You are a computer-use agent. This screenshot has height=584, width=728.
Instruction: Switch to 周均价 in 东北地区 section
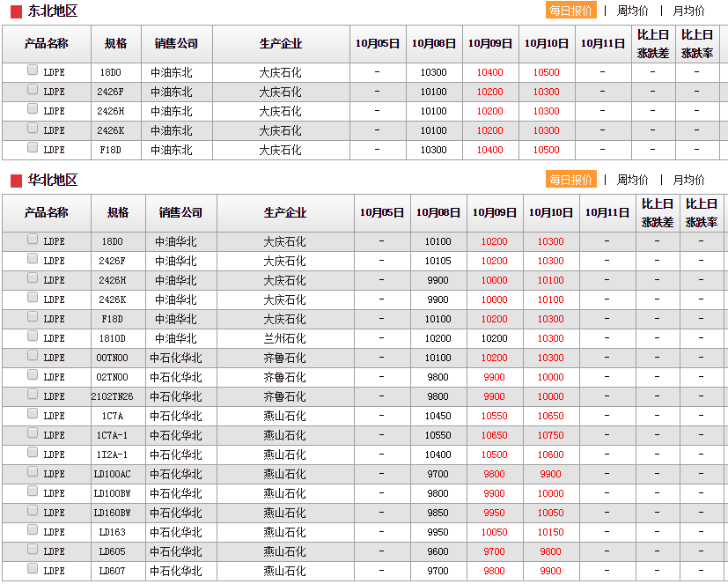632,11
